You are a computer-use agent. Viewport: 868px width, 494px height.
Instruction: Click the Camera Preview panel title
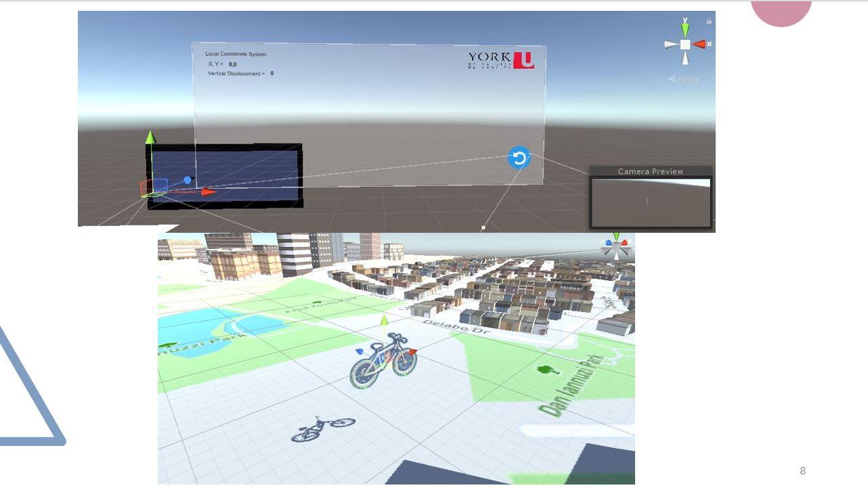pyautogui.click(x=650, y=171)
